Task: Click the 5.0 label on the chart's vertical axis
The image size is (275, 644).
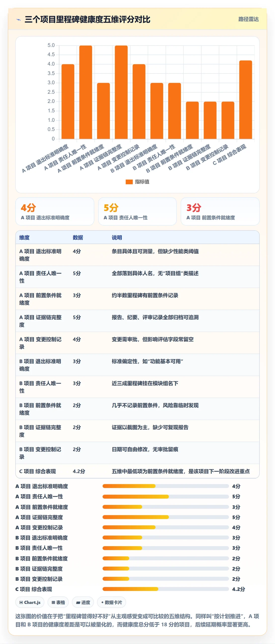Action: tap(51, 45)
